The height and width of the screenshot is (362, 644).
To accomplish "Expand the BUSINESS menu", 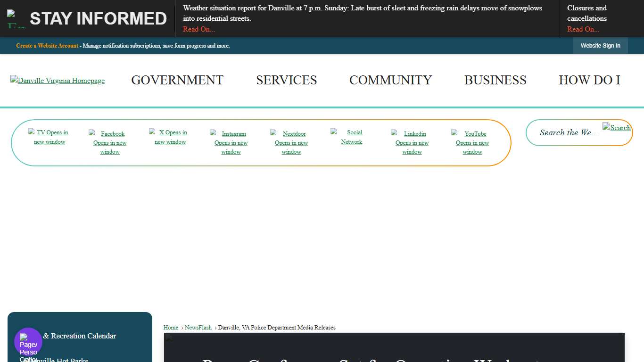I will [495, 80].
